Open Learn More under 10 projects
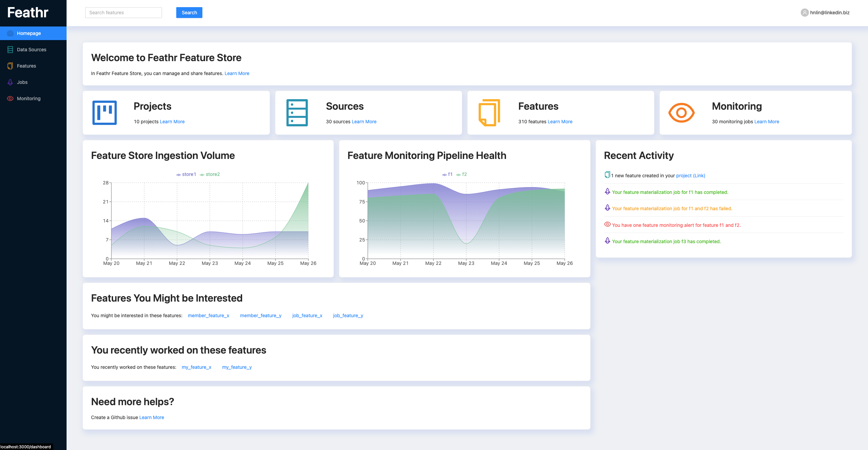 click(172, 122)
